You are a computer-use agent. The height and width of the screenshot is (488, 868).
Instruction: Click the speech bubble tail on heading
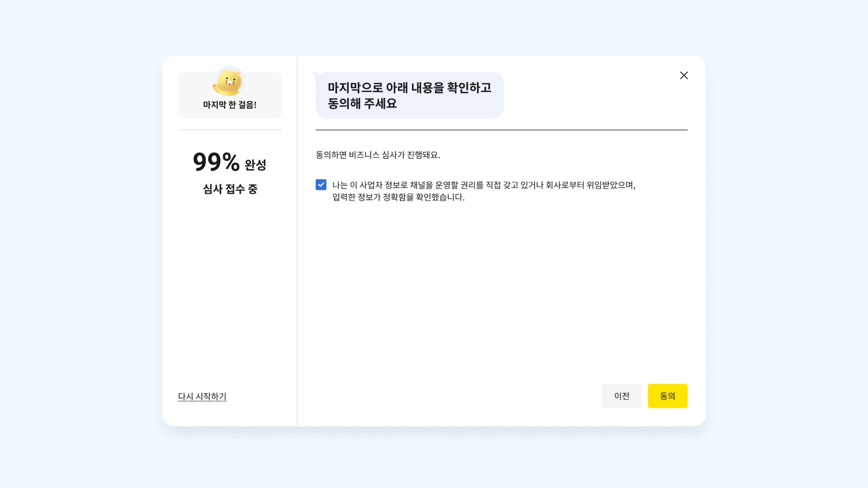(315, 75)
